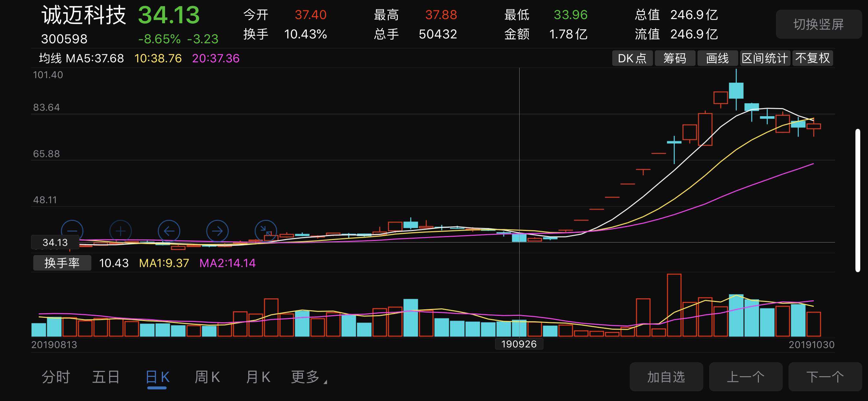Select the 周K tab
This screenshot has width=868, height=401.
[x=207, y=377]
